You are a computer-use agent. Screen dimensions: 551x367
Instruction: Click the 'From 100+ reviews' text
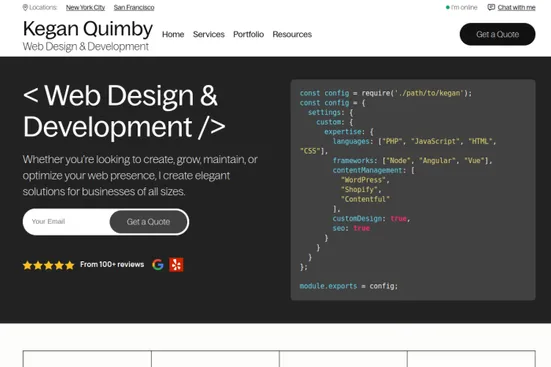click(x=112, y=264)
